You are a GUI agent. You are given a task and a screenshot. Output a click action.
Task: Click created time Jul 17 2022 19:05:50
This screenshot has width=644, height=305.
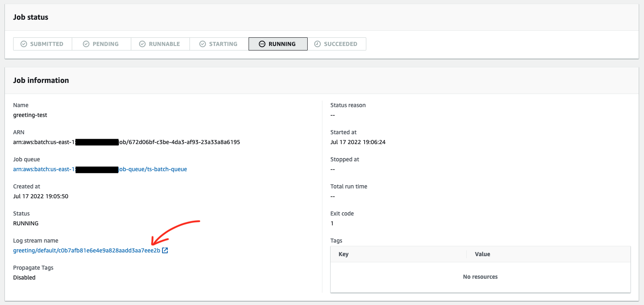click(x=41, y=196)
